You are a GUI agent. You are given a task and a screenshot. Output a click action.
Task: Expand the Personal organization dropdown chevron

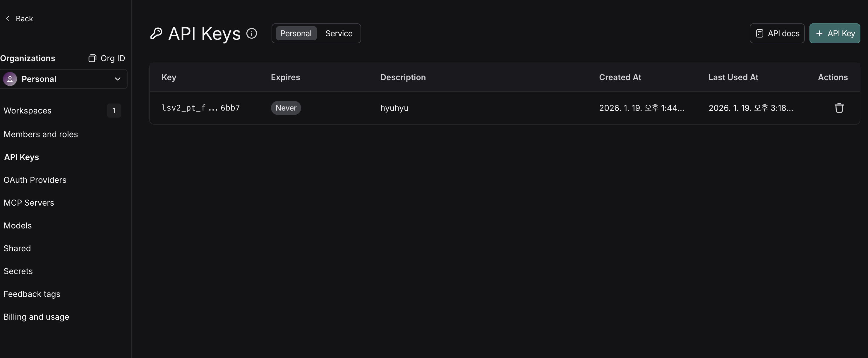click(x=117, y=79)
